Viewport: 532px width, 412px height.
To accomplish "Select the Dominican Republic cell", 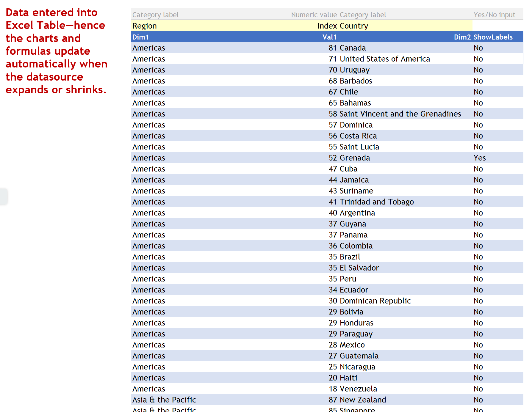I will (405, 301).
